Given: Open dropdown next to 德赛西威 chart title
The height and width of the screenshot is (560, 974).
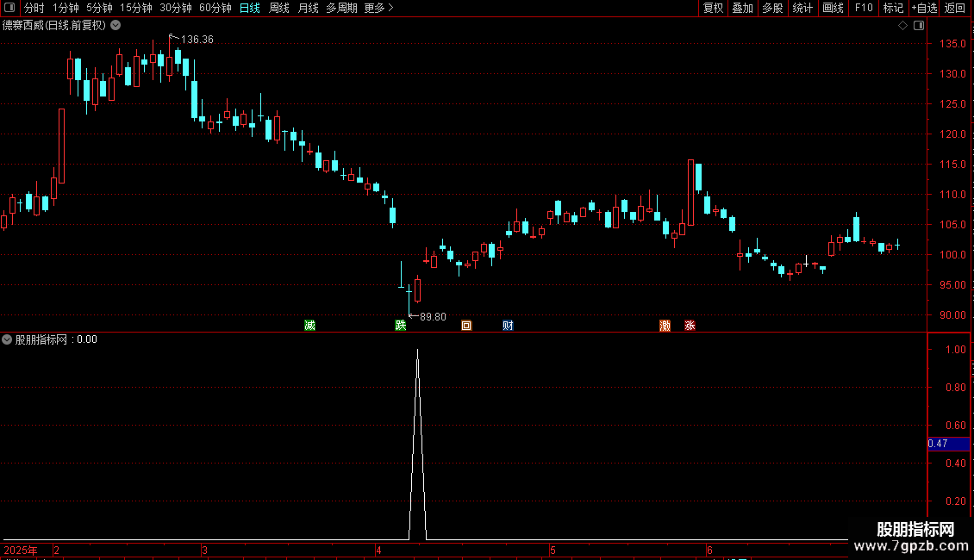Looking at the screenshot, I should 116,26.
